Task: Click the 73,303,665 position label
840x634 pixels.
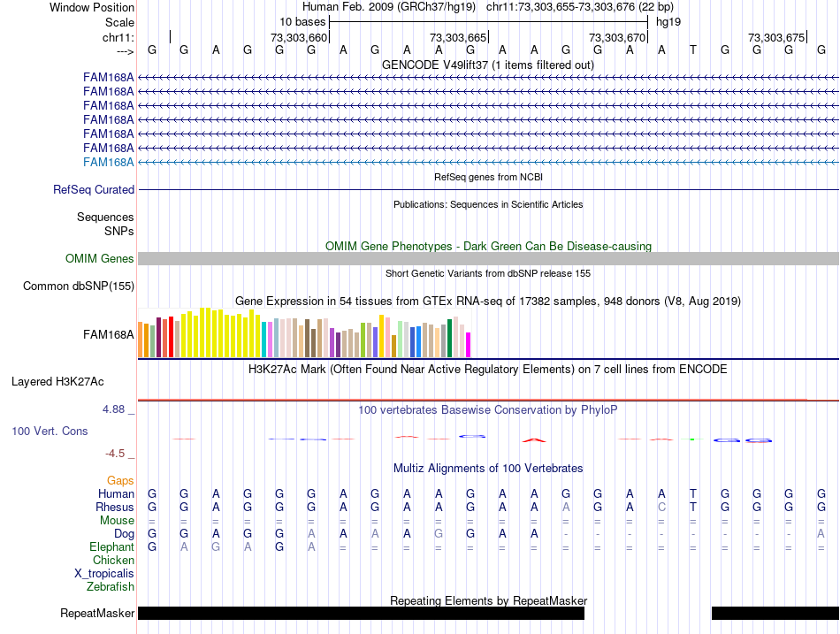Action: coord(458,37)
